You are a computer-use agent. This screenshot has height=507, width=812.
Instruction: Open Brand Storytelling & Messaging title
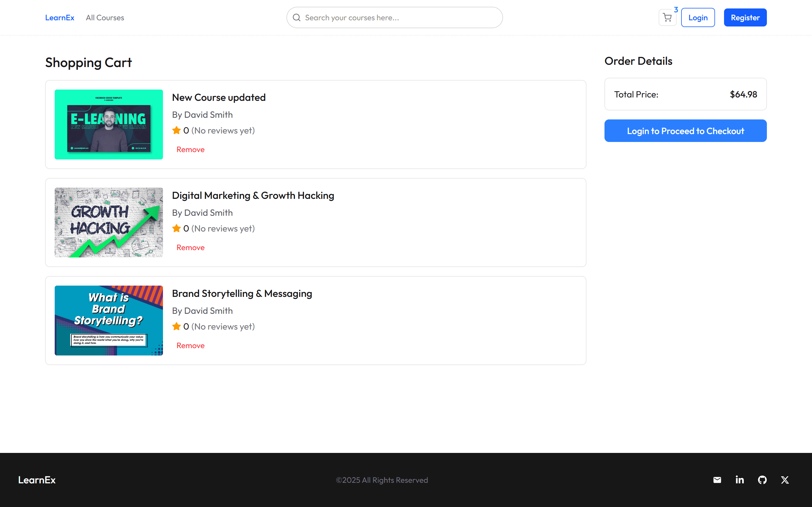(242, 293)
